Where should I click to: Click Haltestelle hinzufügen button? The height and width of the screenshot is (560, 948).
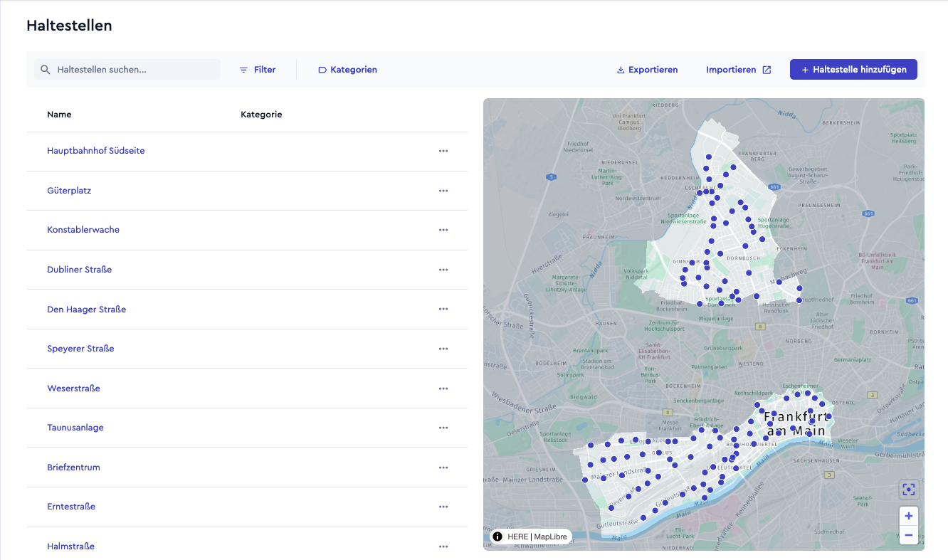853,70
